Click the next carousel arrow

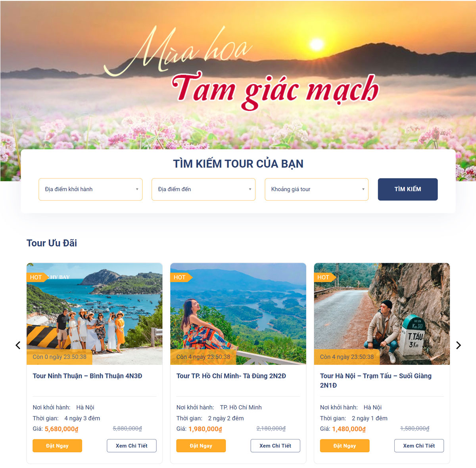459,345
